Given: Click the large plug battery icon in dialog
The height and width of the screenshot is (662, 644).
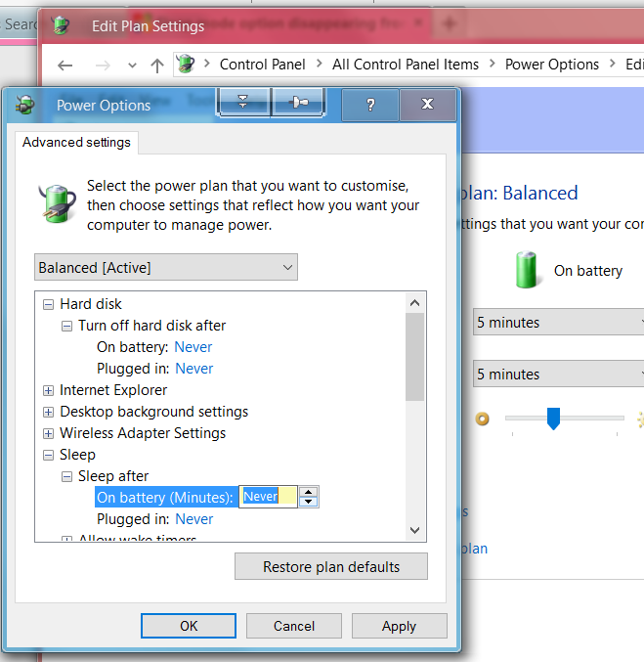Looking at the screenshot, I should click(x=58, y=203).
